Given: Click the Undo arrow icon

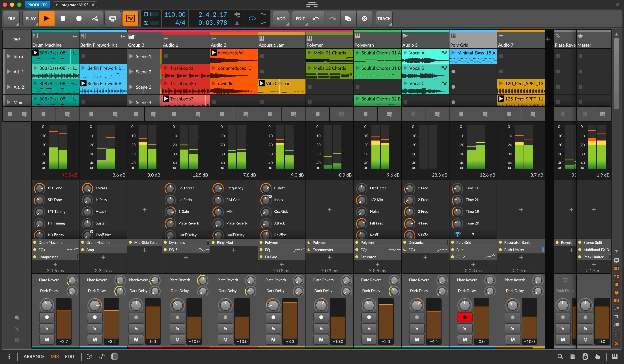Looking at the screenshot, I should point(316,18).
